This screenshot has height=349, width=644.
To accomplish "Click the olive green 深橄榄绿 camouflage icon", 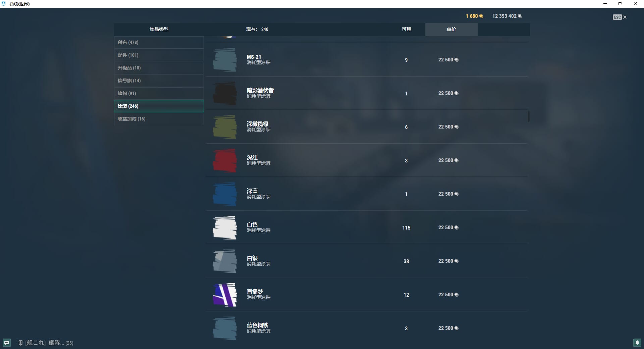I will [225, 127].
